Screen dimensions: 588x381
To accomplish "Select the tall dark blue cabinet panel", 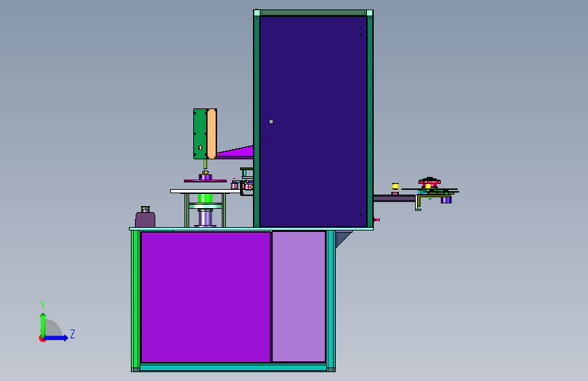I will [x=313, y=121].
